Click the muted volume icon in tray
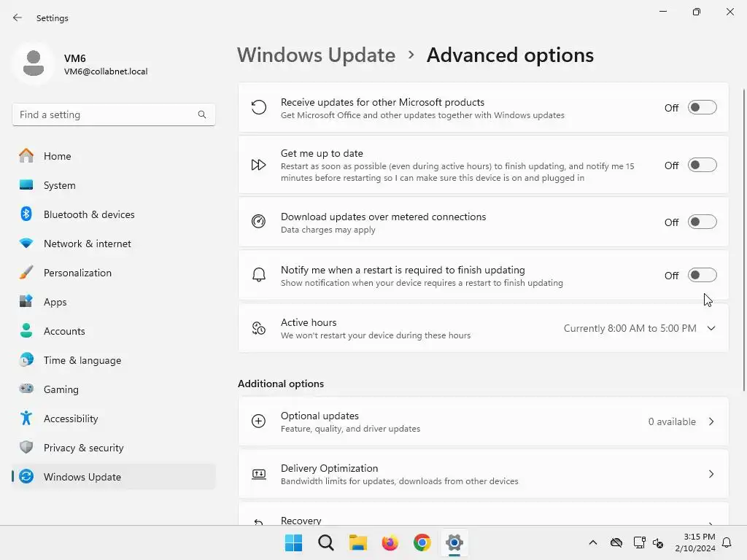 (658, 542)
